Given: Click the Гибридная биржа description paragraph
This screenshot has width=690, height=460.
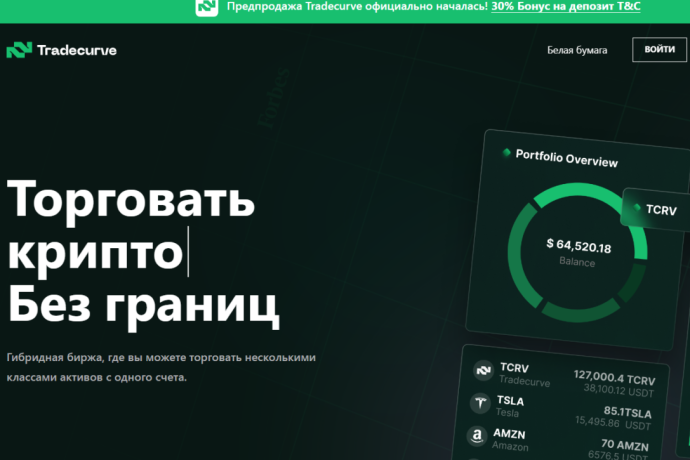Looking at the screenshot, I should [x=161, y=367].
